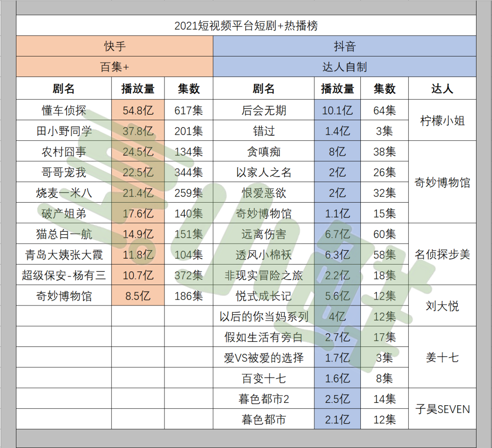Click the 10.7亿 cell

pyautogui.click(x=138, y=275)
